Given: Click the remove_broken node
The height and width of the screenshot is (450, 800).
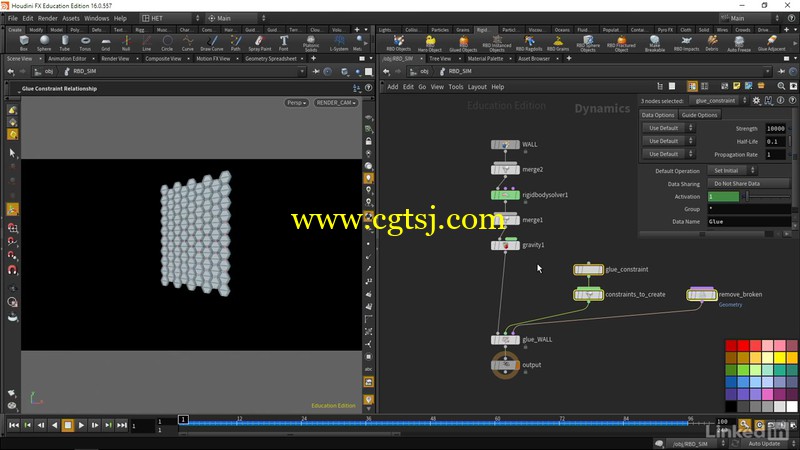Looking at the screenshot, I should coord(702,294).
